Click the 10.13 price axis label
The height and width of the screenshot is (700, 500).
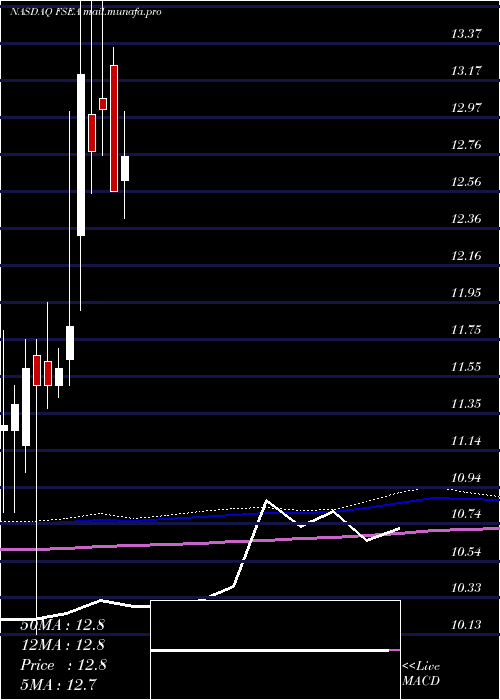466,625
